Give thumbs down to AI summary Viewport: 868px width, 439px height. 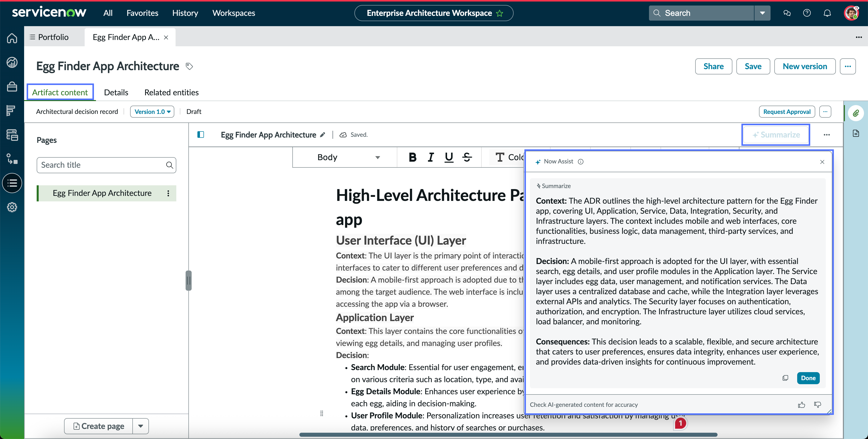click(x=818, y=405)
